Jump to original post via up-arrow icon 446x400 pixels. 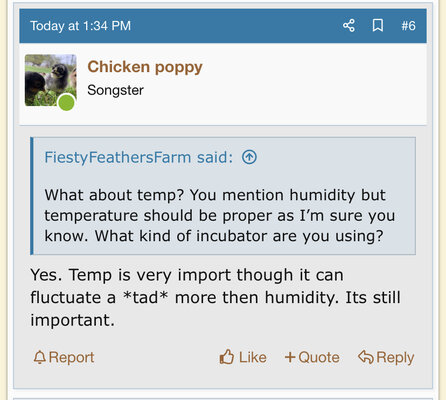[249, 157]
